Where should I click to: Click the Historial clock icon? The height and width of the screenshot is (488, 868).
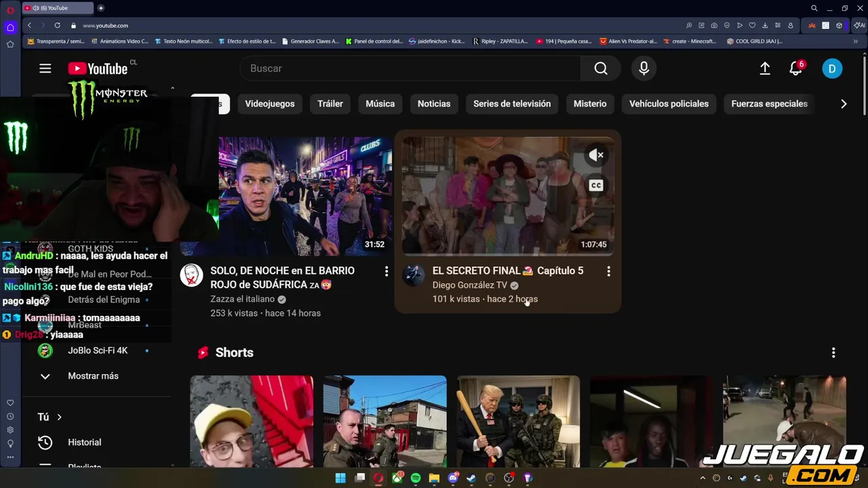tap(45, 442)
